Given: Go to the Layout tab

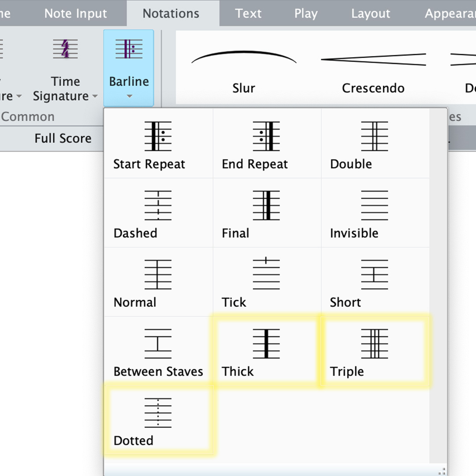Looking at the screenshot, I should (371, 13).
